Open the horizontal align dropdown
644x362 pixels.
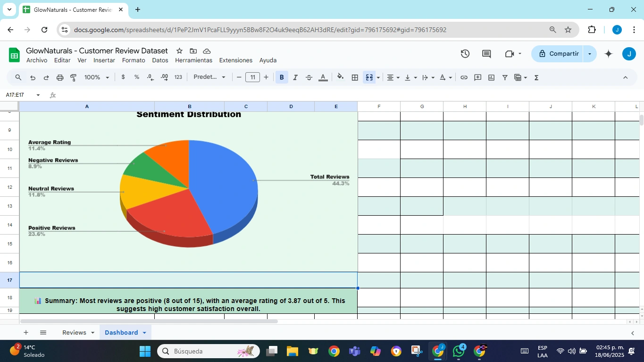393,77
